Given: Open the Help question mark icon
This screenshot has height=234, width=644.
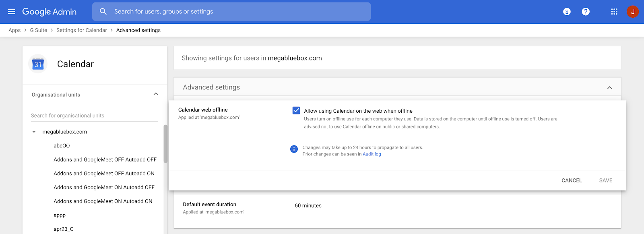Looking at the screenshot, I should pyautogui.click(x=586, y=12).
